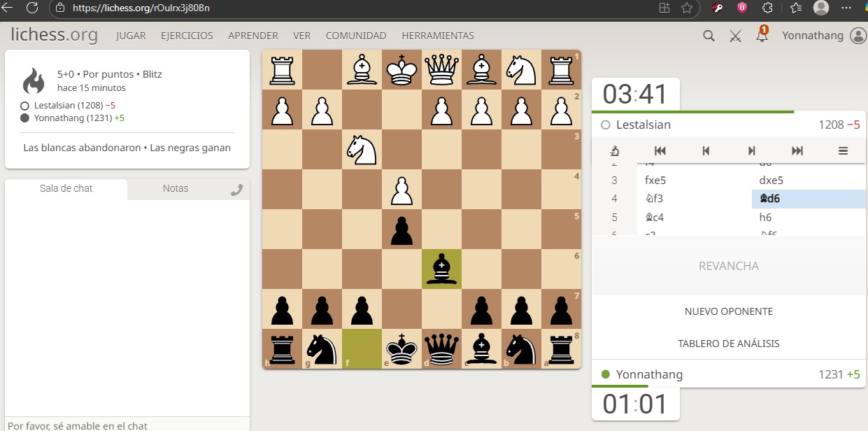The width and height of the screenshot is (868, 431).
Task: Switch to the Notas tab
Action: 176,188
